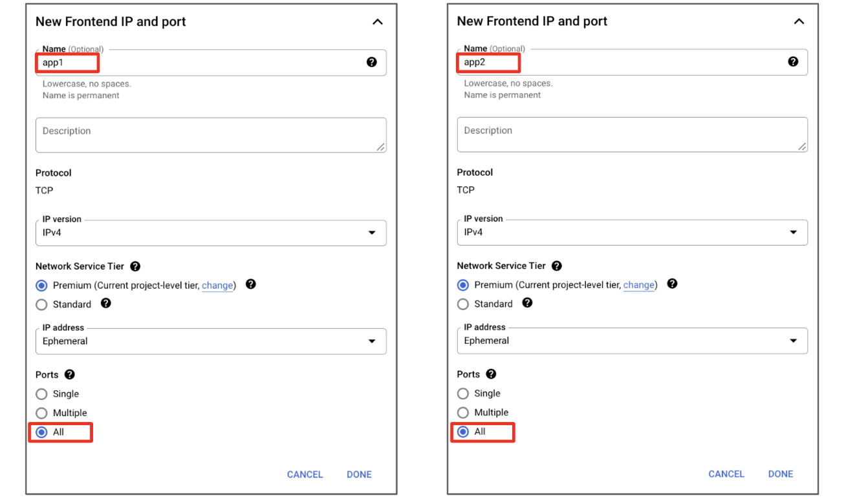Viewport: 846px width, 504px height.
Task: Click DONE in the app1 panel
Action: (359, 474)
